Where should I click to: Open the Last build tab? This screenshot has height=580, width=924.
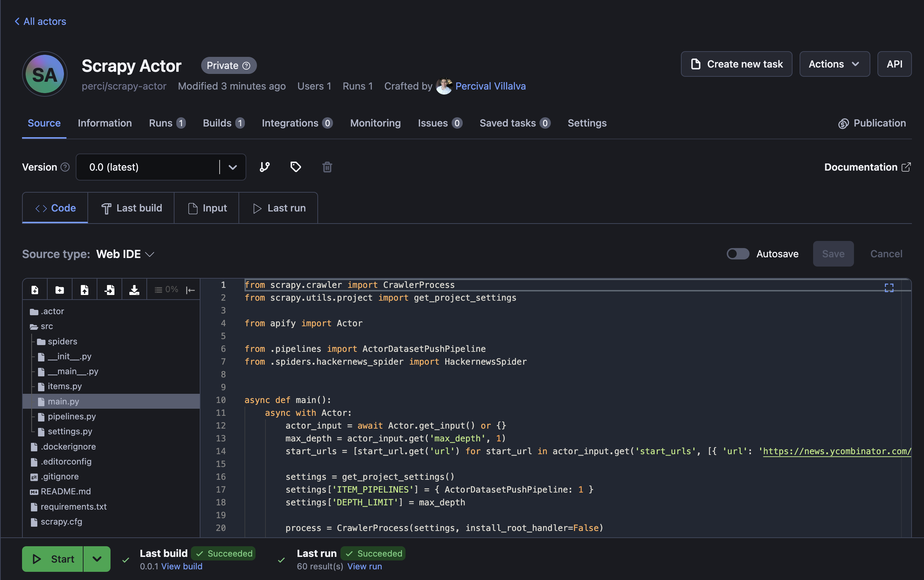[x=131, y=208]
